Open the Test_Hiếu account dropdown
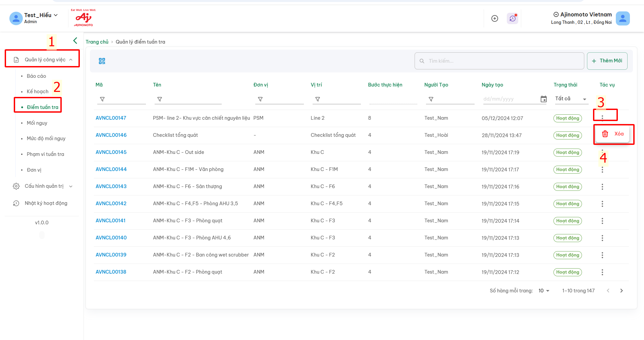Viewport: 644px width, 340px height. pos(56,15)
